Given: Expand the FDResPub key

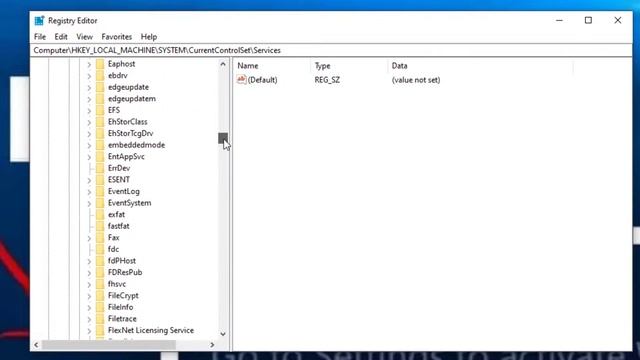Looking at the screenshot, I should coord(89,273).
